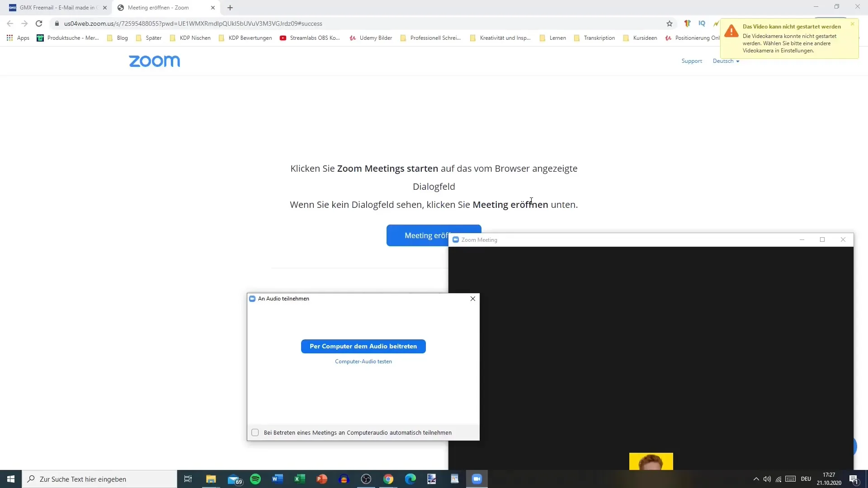
Task: Open the document icon left of Zoom in taskbar
Action: [455, 479]
